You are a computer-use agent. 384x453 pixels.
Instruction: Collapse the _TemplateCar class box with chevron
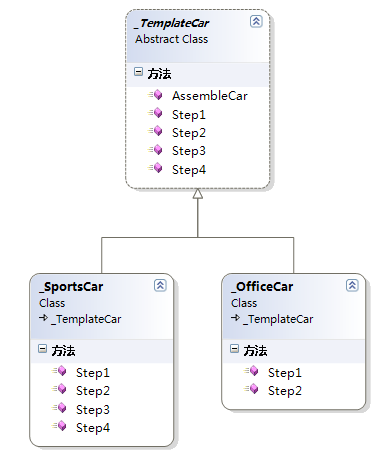(256, 21)
